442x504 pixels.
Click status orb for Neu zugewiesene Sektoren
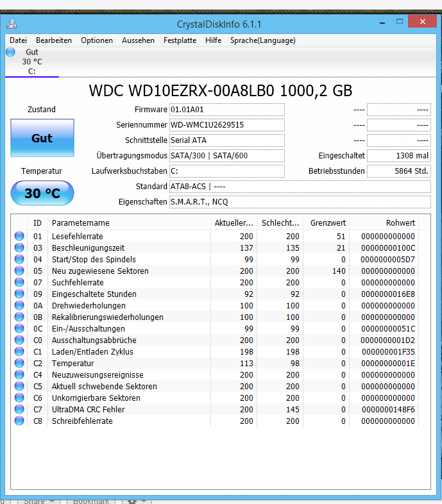(x=19, y=271)
